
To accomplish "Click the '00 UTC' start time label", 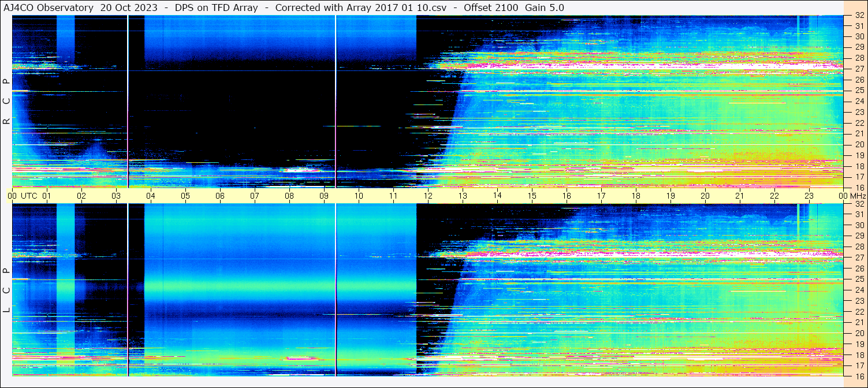I will (23, 196).
